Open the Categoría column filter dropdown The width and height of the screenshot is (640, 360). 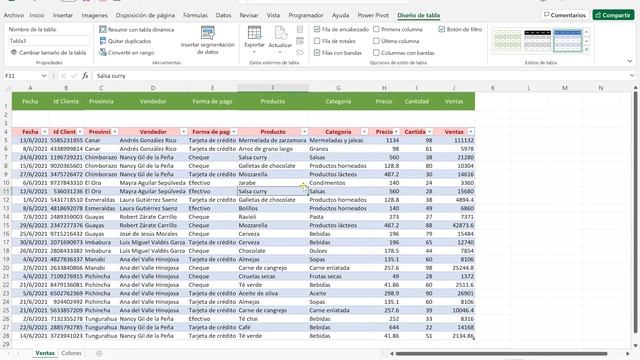click(x=364, y=131)
